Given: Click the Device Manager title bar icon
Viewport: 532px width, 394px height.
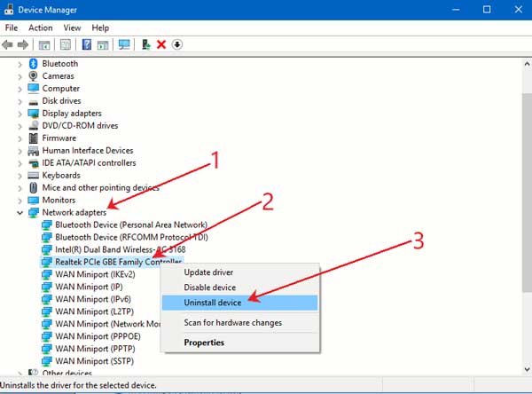Looking at the screenshot, I should 8,10.
